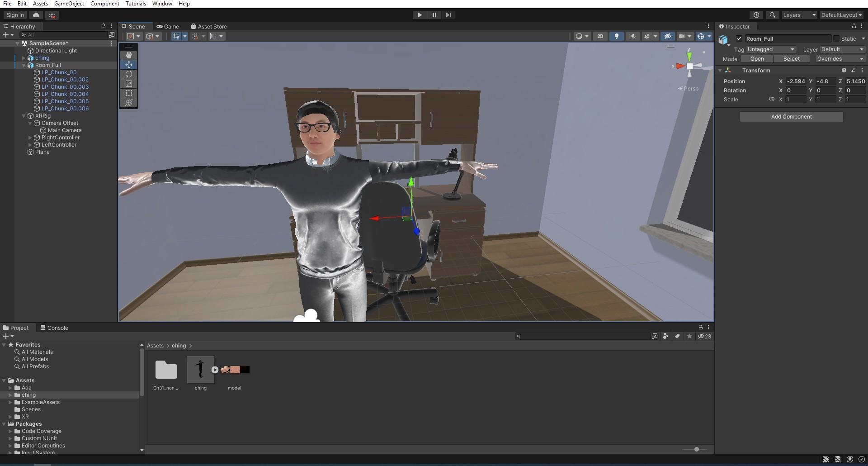Open Undo History icon
Viewport: 868px width, 466px height.
click(x=756, y=15)
